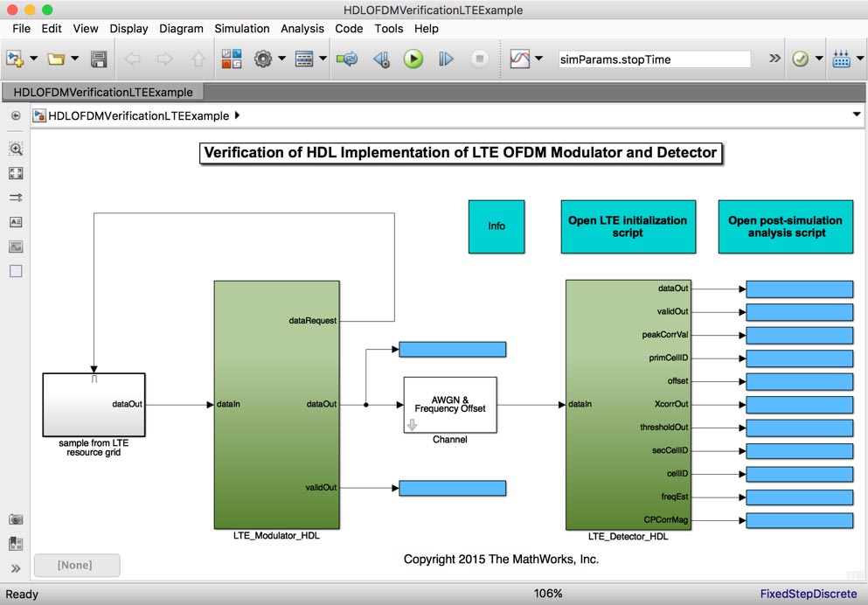Click the Info block
868x605 pixels.
pos(496,226)
